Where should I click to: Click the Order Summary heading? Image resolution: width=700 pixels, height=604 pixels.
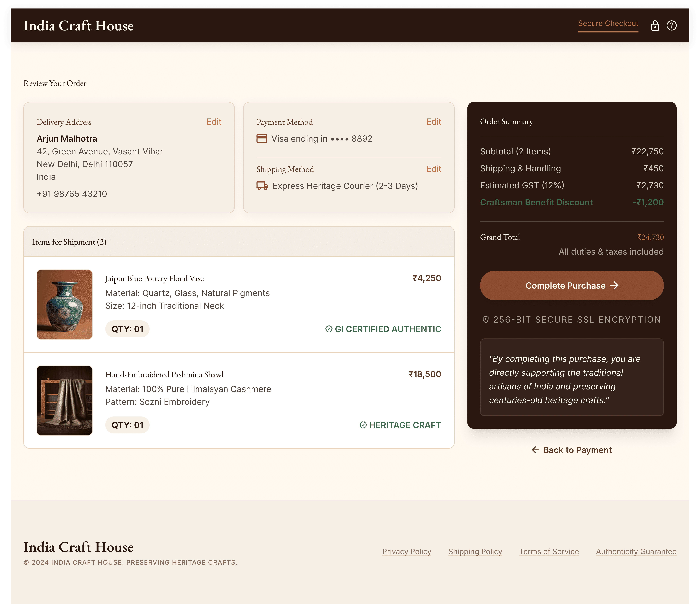506,122
